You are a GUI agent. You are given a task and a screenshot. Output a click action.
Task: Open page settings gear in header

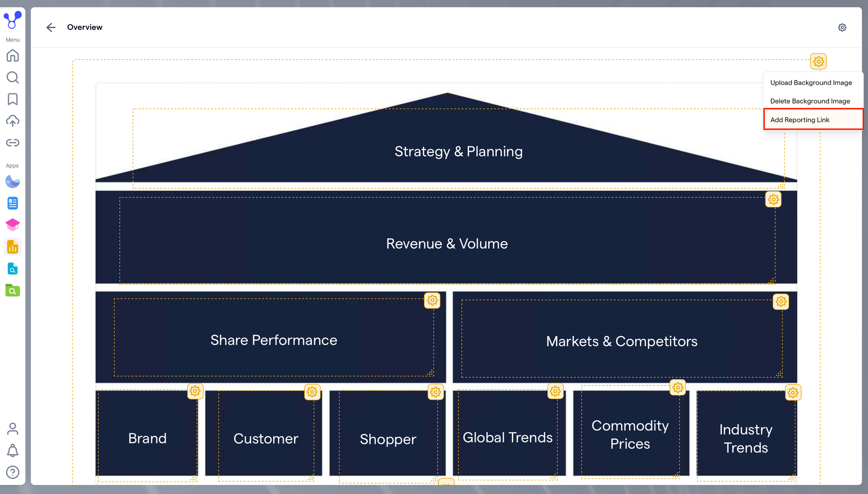tap(842, 28)
